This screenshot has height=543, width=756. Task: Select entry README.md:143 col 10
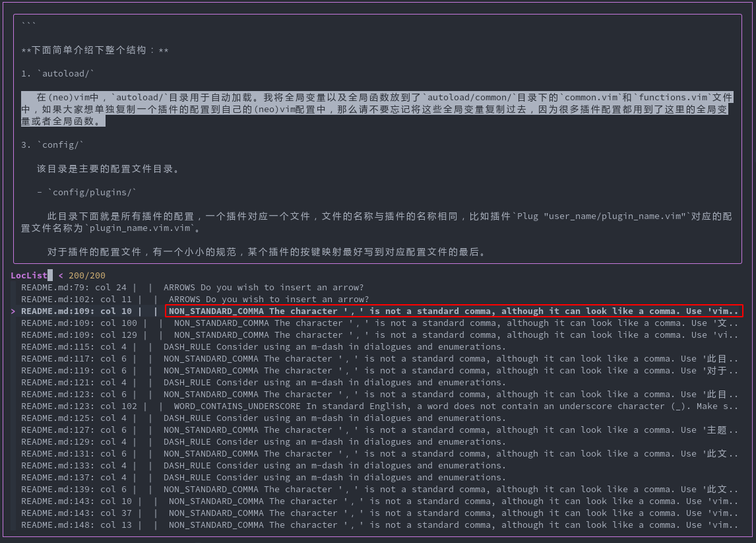379,501
